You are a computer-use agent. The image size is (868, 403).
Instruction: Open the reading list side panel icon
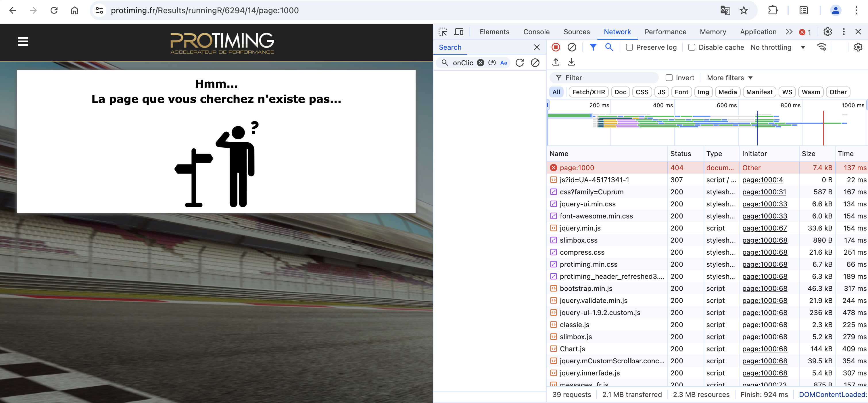point(804,10)
